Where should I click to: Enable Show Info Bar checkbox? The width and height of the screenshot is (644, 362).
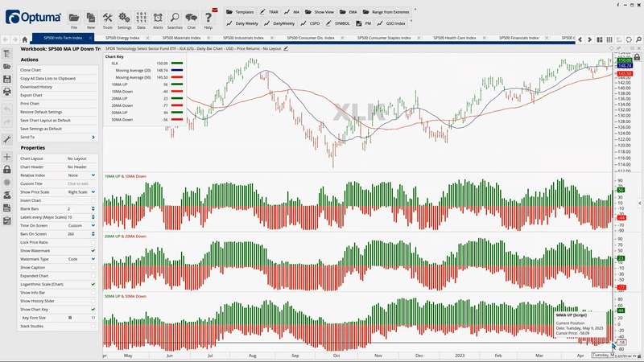point(93,293)
